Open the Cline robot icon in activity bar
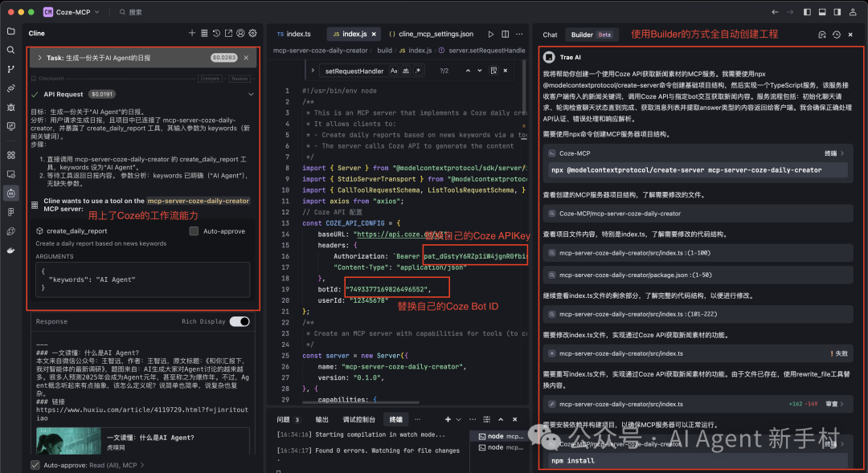The image size is (868, 473). (10, 193)
